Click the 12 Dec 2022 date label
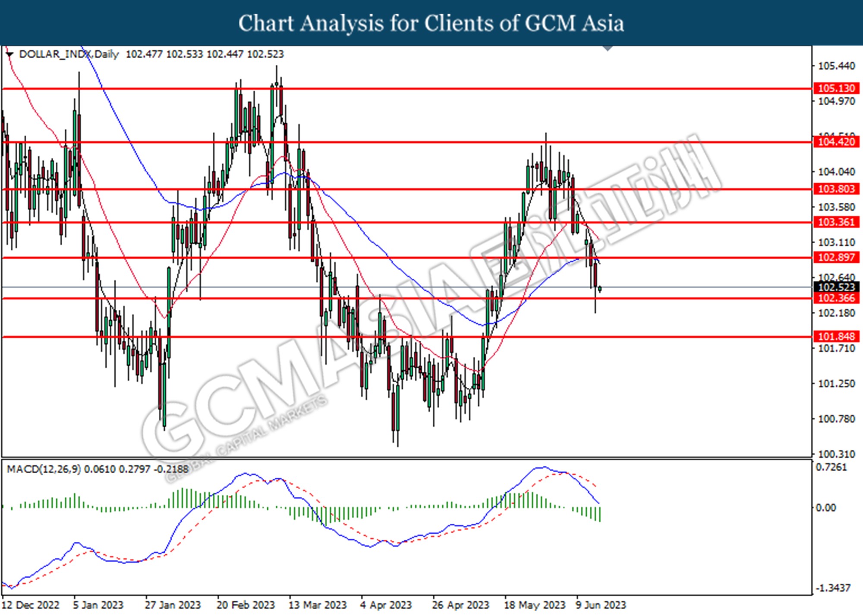863x616 pixels. coord(31,605)
